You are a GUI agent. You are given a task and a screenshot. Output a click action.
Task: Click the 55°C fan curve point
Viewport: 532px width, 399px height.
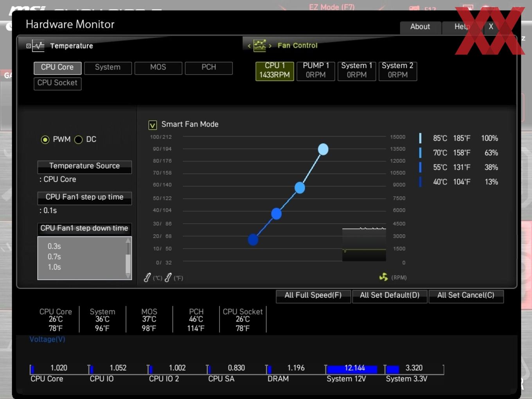point(276,214)
